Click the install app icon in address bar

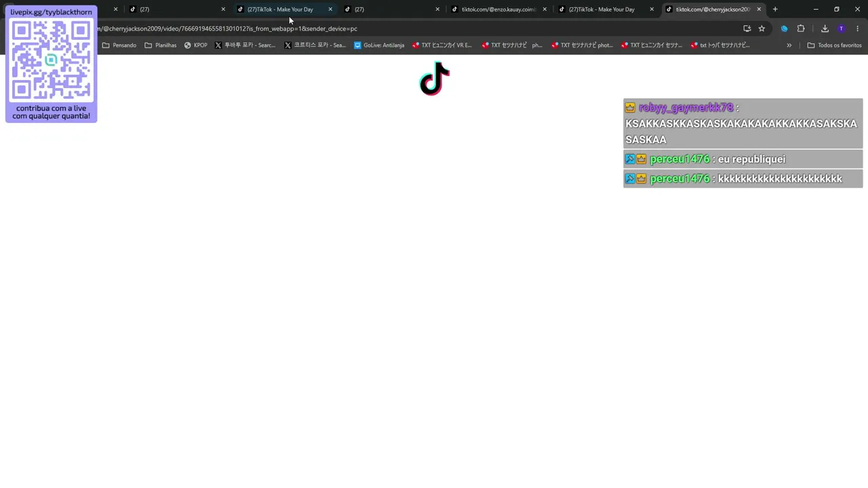pyautogui.click(x=747, y=28)
